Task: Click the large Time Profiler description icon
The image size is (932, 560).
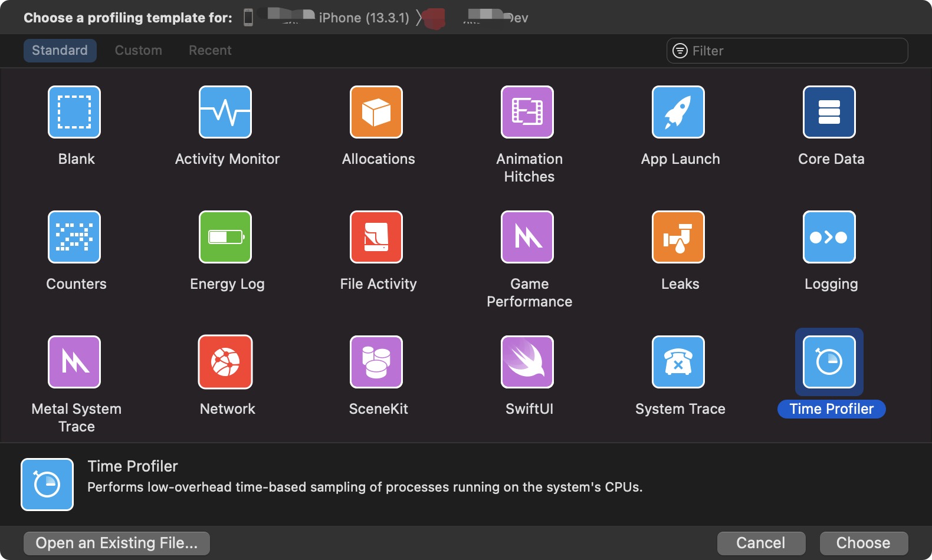Action: [47, 485]
